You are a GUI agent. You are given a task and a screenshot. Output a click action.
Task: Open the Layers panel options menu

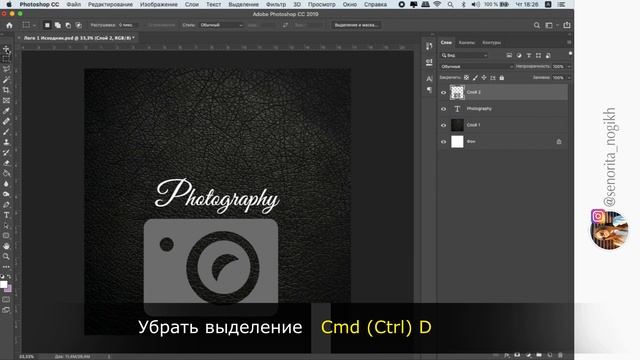click(x=569, y=42)
